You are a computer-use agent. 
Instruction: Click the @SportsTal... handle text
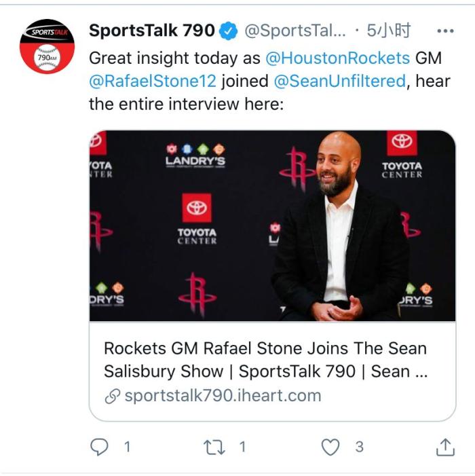tap(294, 31)
